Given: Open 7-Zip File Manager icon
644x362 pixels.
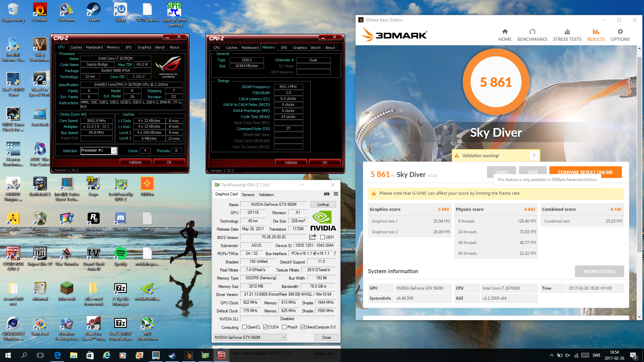Looking at the screenshot, I should click(x=120, y=294).
